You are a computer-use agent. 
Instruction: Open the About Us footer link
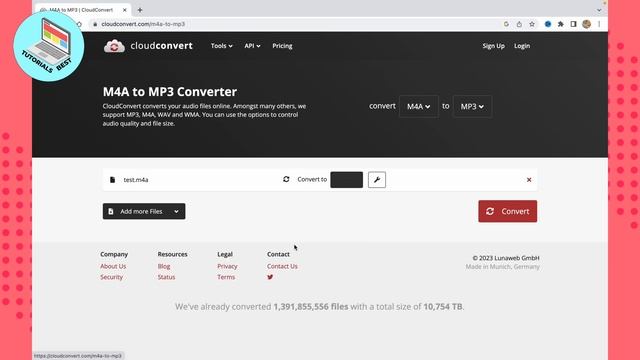tap(113, 266)
